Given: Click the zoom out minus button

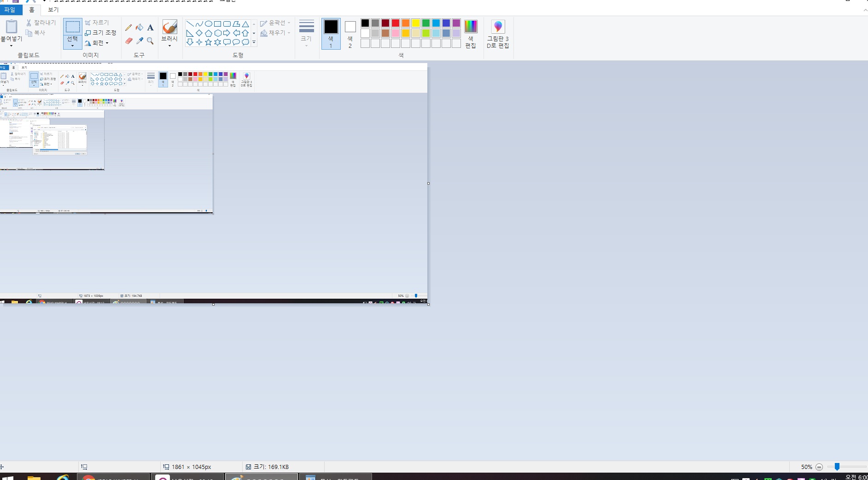Looking at the screenshot, I should [x=819, y=467].
